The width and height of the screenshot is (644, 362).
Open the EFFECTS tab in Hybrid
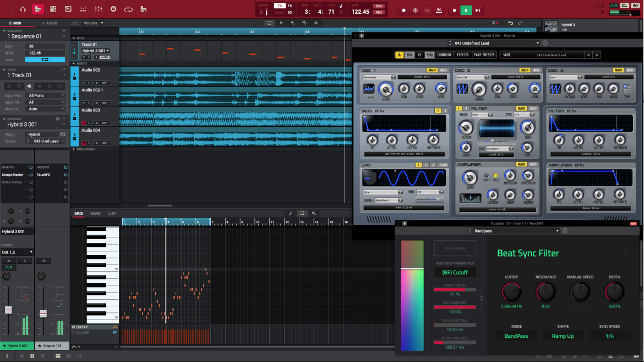(462, 55)
